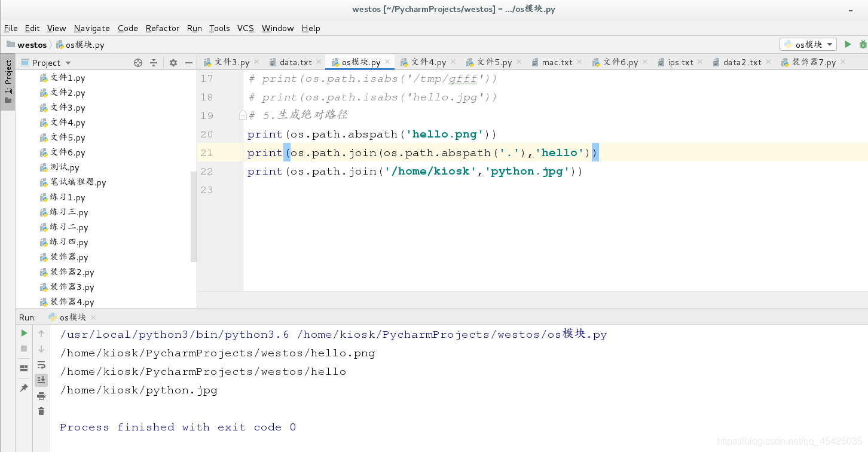Screen dimensions: 868x452
Task: Open the Navigate menu
Action: point(92,28)
